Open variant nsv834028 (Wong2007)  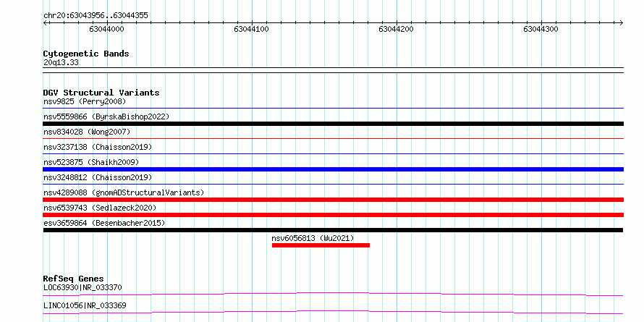point(87,132)
